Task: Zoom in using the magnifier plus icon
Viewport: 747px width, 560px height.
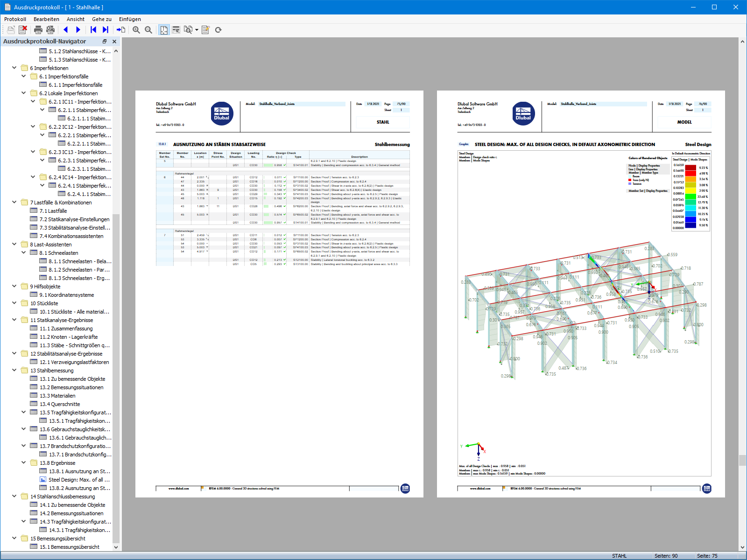Action: click(136, 29)
